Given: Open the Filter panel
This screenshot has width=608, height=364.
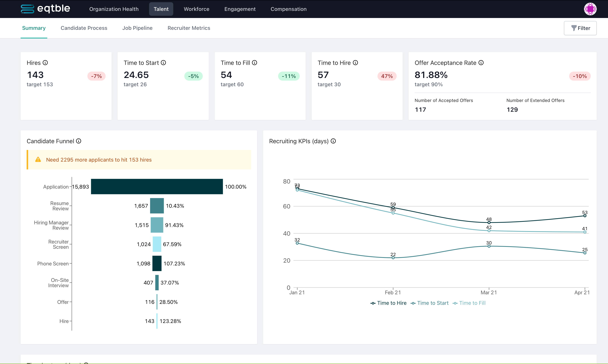Looking at the screenshot, I should tap(580, 28).
